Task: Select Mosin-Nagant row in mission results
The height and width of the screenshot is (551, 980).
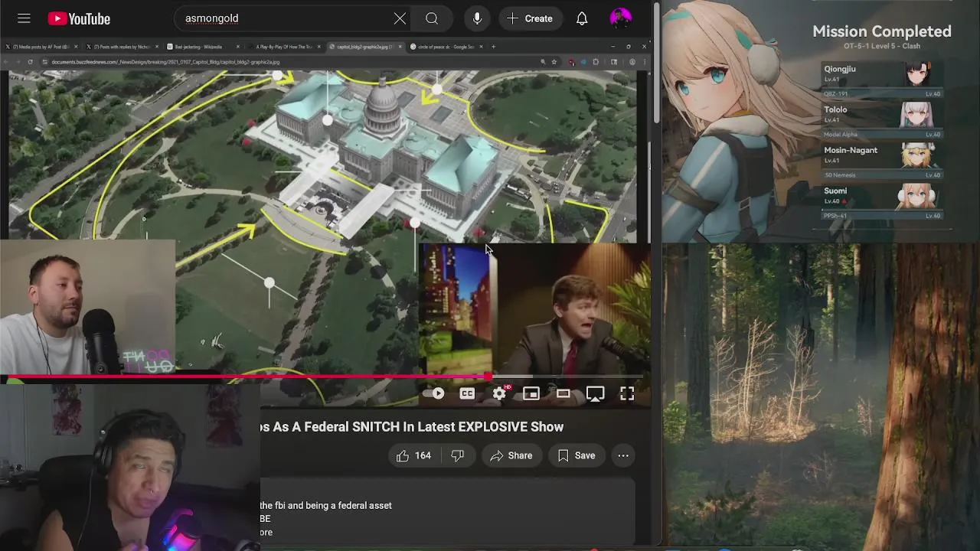Action: (x=881, y=161)
